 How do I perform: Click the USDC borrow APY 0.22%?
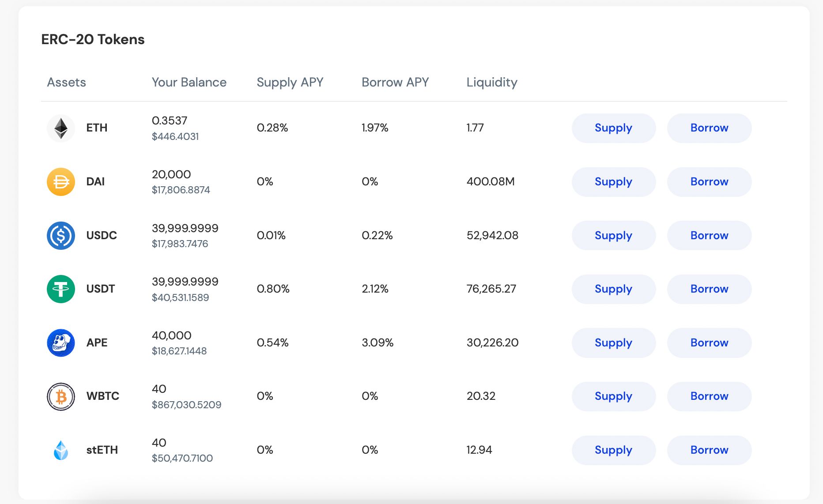[377, 235]
